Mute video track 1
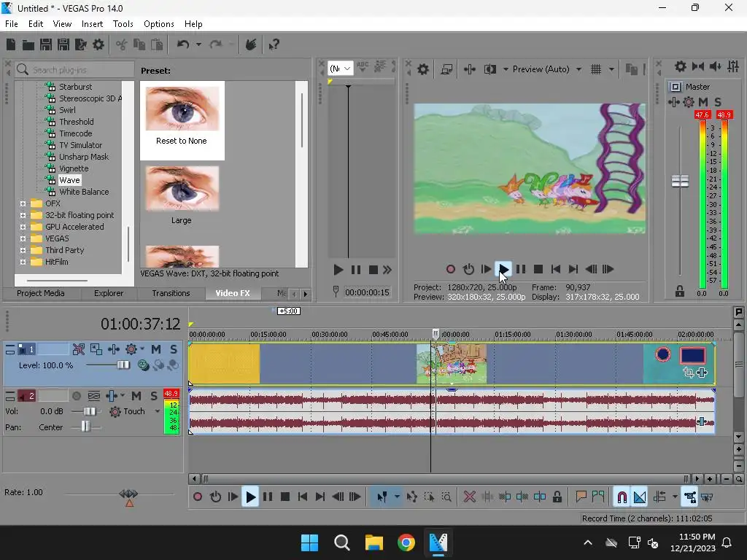Viewport: 747px width, 560px height. 156,349
